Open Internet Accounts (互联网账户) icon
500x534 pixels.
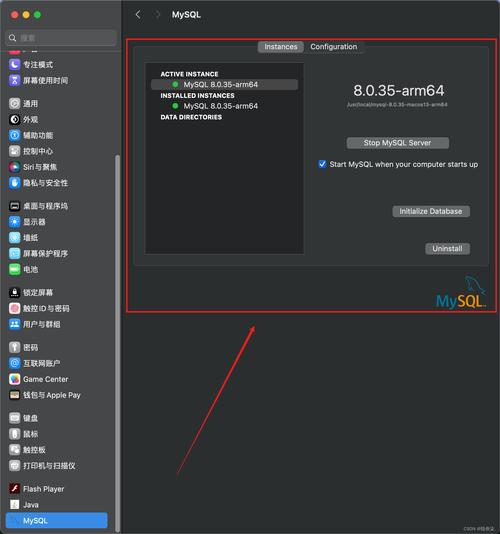[14, 363]
